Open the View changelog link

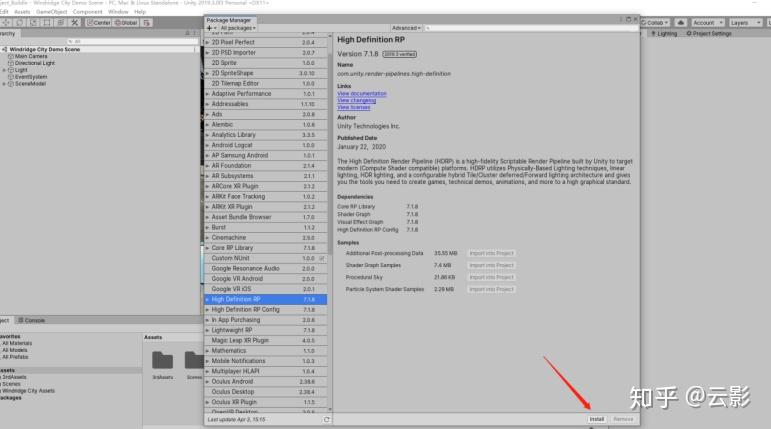coord(356,100)
